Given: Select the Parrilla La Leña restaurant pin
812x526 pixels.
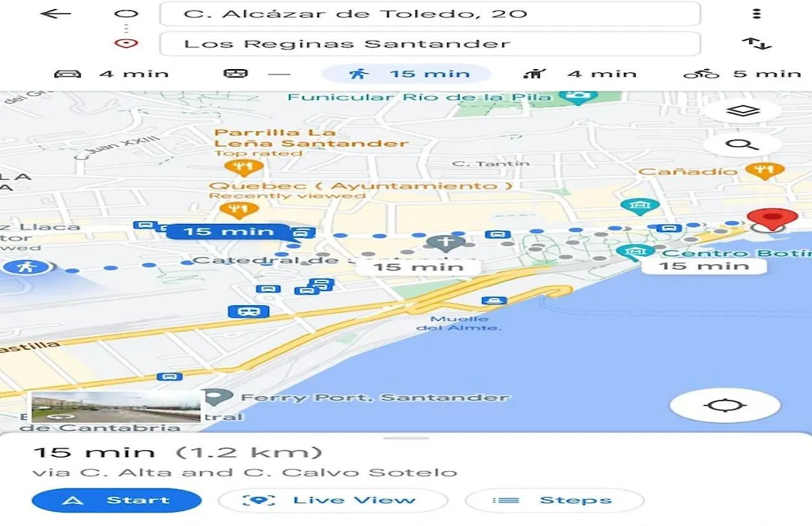Looking at the screenshot, I should [244, 167].
